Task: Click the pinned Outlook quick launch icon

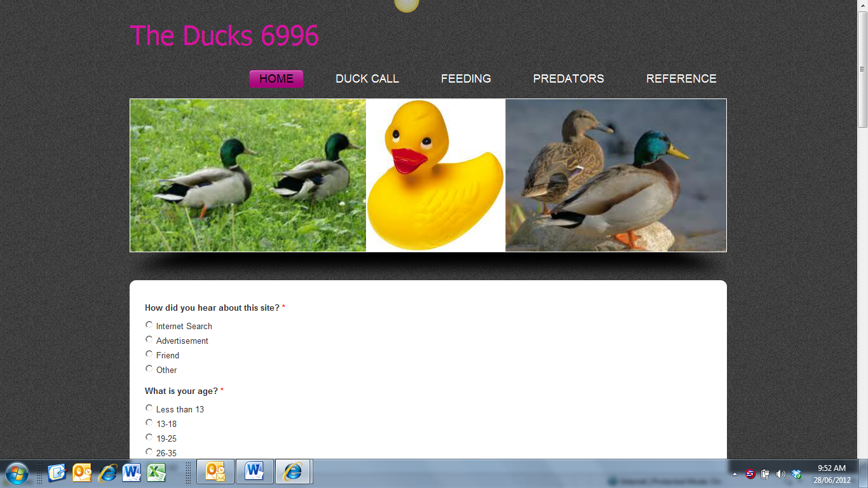Action: [82, 473]
